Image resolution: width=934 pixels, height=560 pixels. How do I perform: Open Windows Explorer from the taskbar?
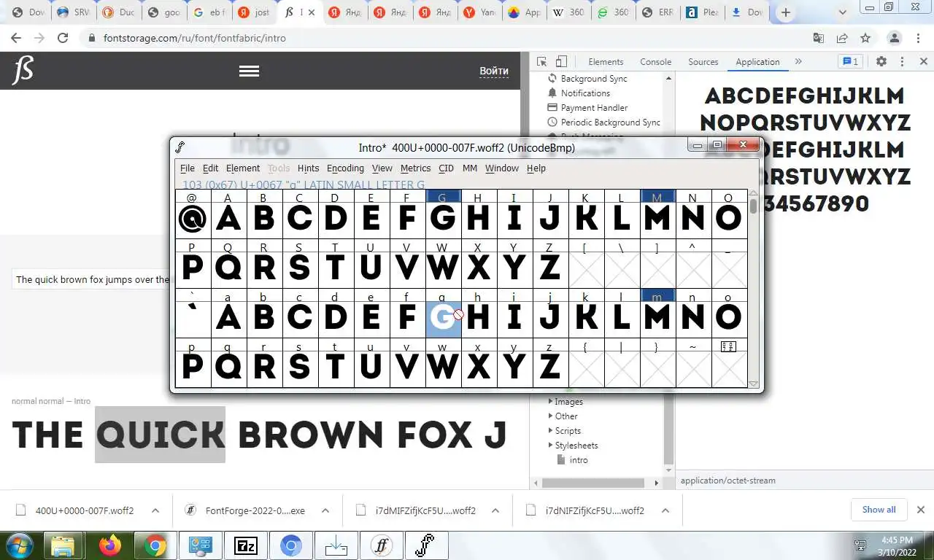coord(64,545)
